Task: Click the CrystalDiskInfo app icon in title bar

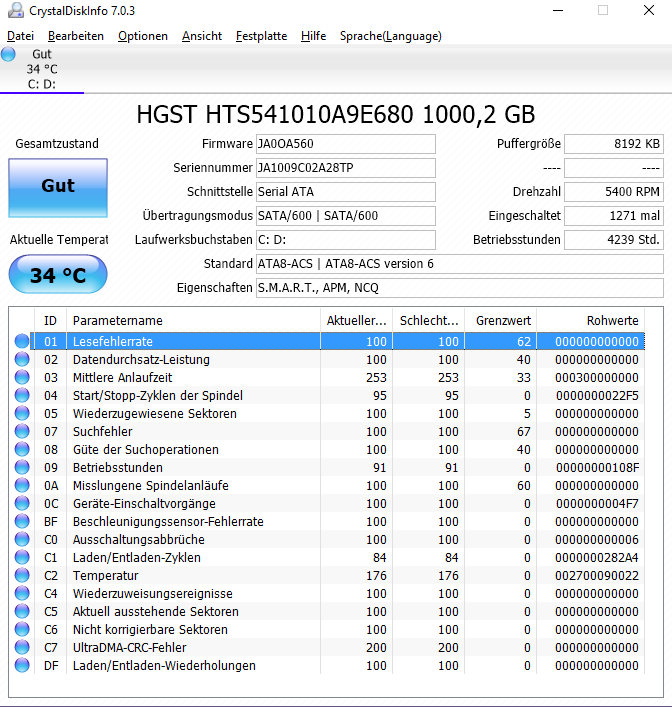Action: [x=16, y=10]
